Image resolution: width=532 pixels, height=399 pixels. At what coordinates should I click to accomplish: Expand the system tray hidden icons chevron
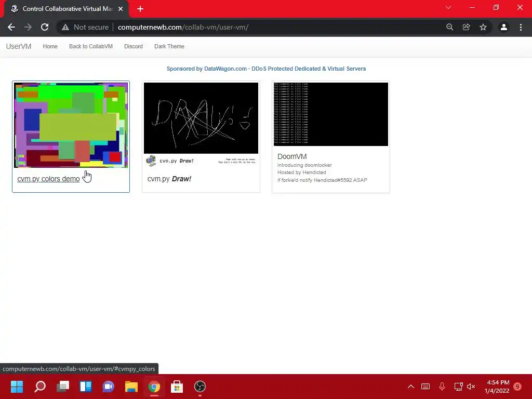pos(411,387)
